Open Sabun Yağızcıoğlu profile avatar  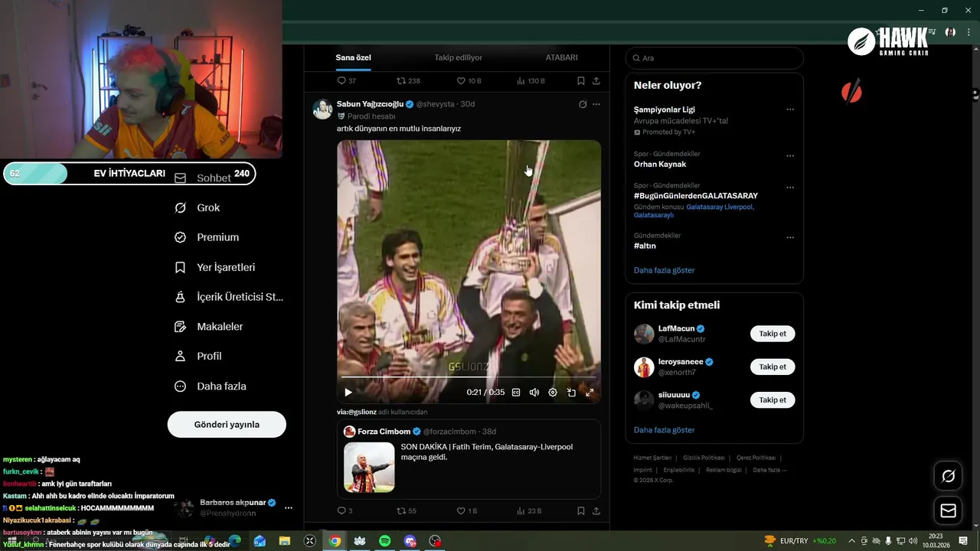click(x=322, y=109)
